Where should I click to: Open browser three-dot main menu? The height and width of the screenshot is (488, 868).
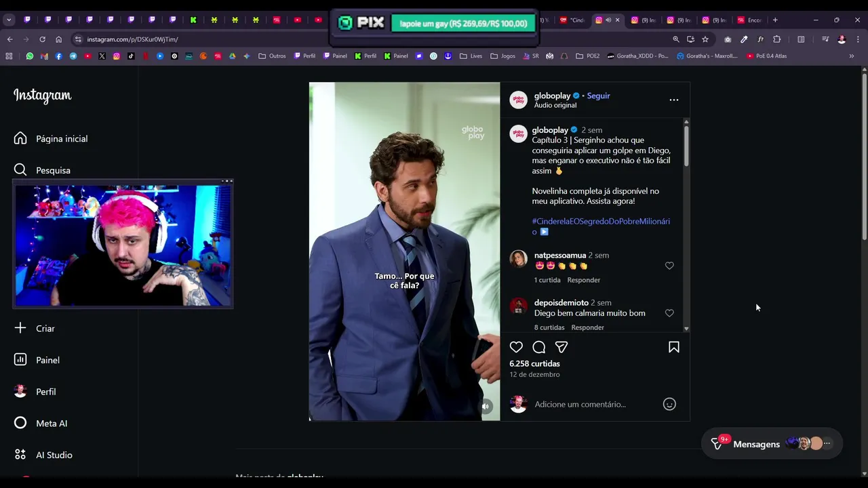pyautogui.click(x=857, y=39)
